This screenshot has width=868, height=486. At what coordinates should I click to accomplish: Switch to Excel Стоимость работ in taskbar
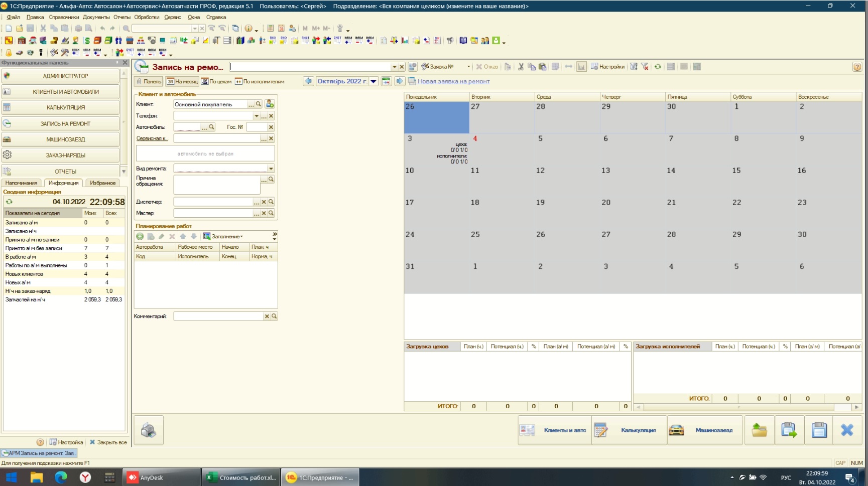coord(241,477)
